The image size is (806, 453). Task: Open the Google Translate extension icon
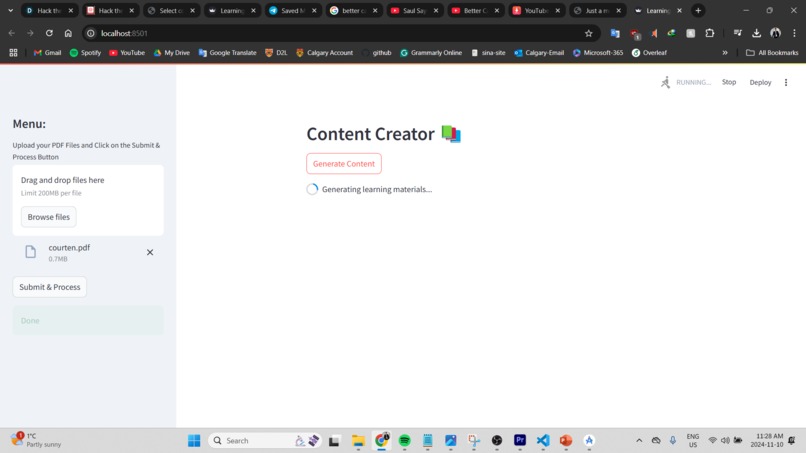(615, 33)
